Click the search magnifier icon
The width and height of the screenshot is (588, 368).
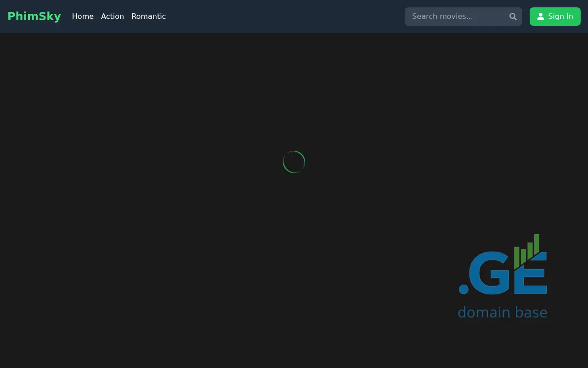[513, 17]
